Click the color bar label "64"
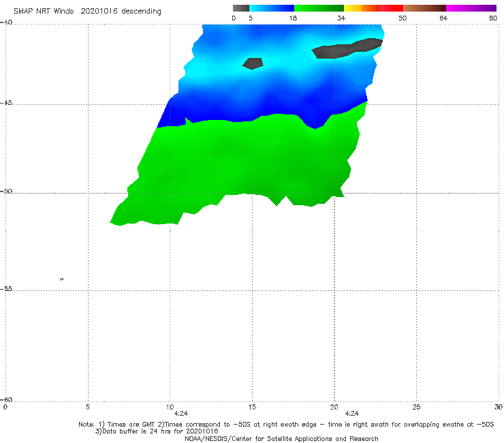The image size is (504, 443). tap(443, 18)
